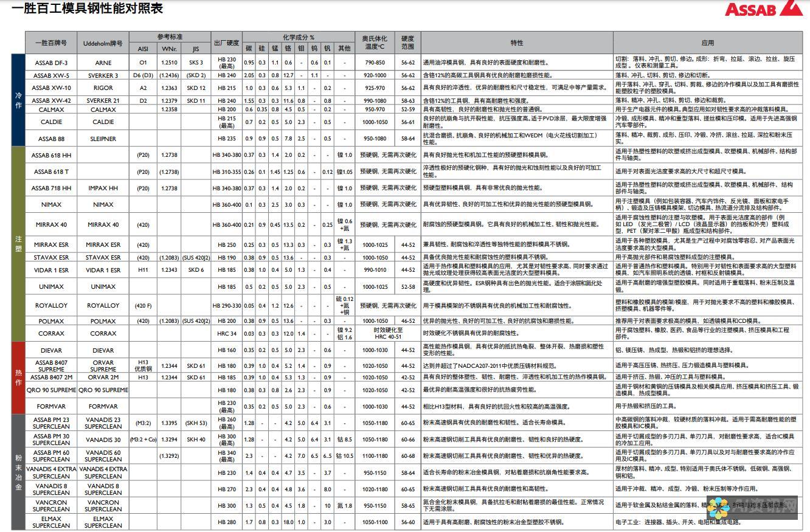Select the ASSAB PM 23 SUPERCLEAN cell
The height and width of the screenshot is (532, 810).
coord(51,423)
